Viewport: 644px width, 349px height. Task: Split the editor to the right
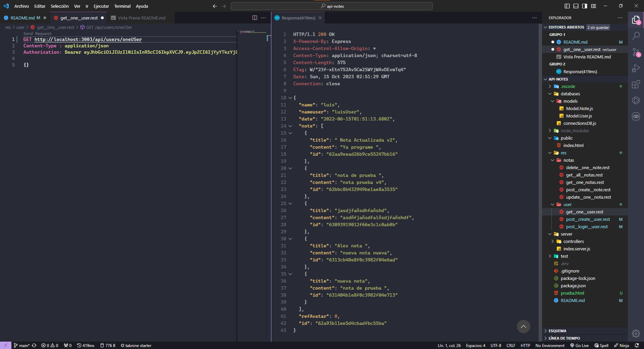[255, 18]
